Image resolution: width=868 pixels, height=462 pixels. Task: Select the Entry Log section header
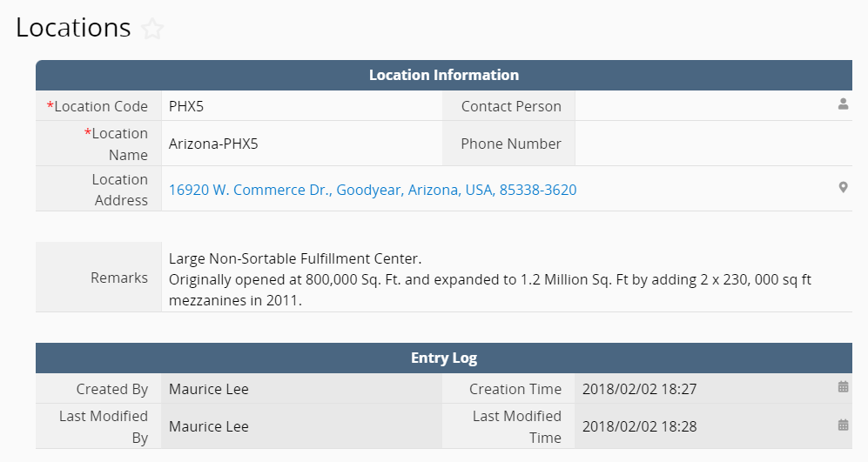(x=444, y=358)
